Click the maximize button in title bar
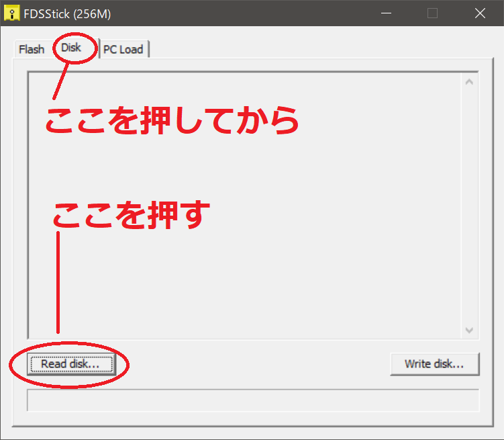This screenshot has width=504, height=440. tap(432, 13)
